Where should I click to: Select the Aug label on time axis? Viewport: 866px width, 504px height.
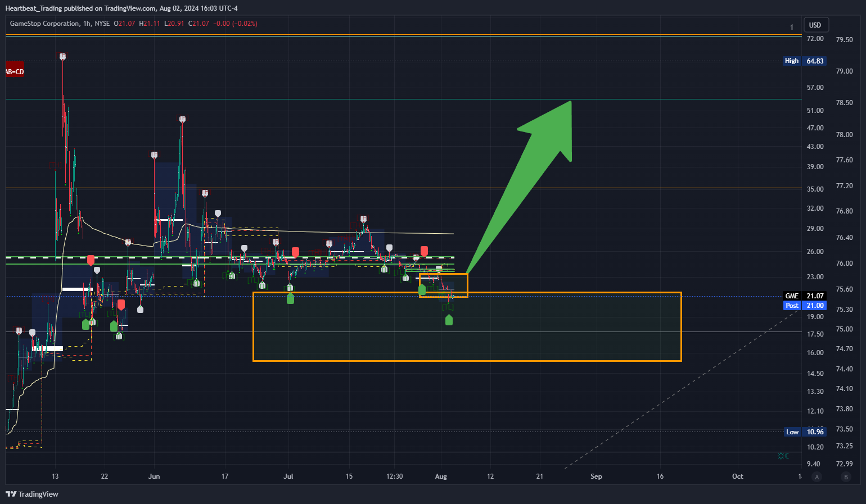coord(441,476)
